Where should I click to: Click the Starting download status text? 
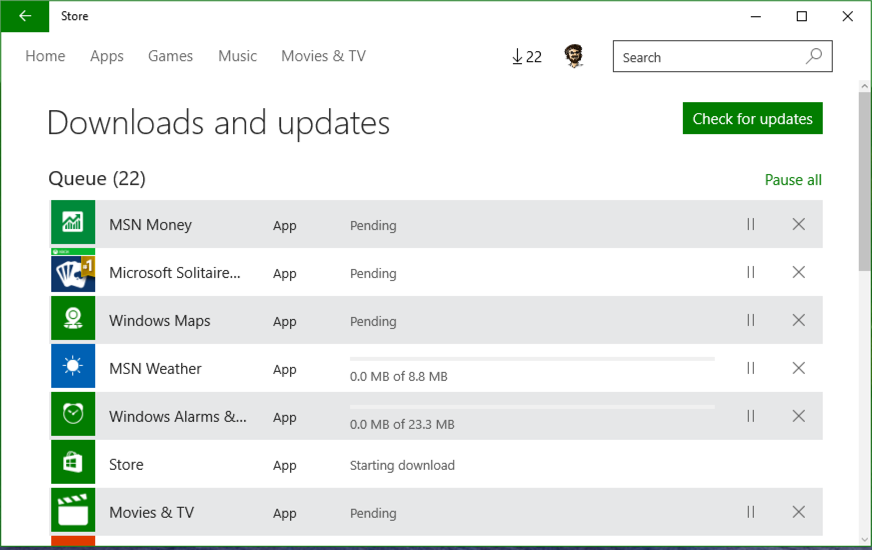[402, 465]
